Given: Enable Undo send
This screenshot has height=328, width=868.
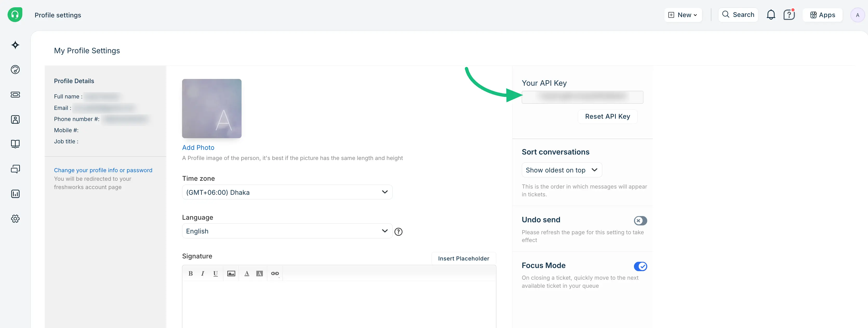Looking at the screenshot, I should click(640, 220).
